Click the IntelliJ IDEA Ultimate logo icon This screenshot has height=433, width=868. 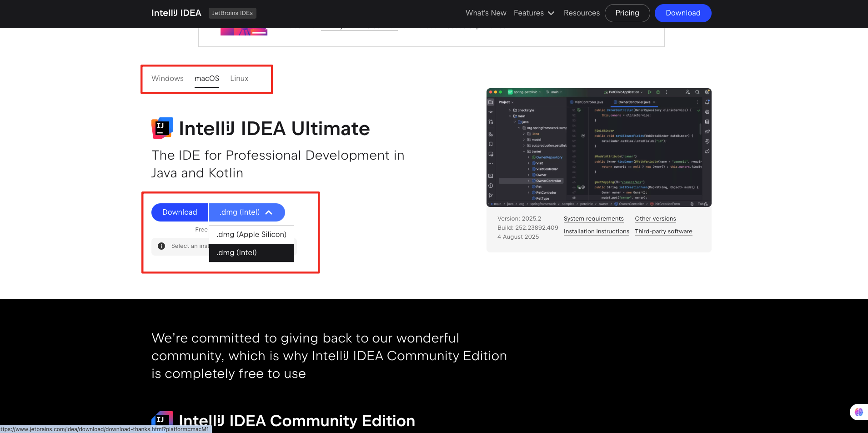coord(162,128)
